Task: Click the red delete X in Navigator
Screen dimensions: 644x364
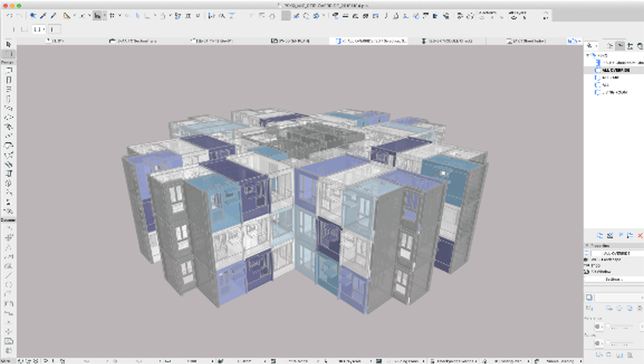Action: coord(640,235)
